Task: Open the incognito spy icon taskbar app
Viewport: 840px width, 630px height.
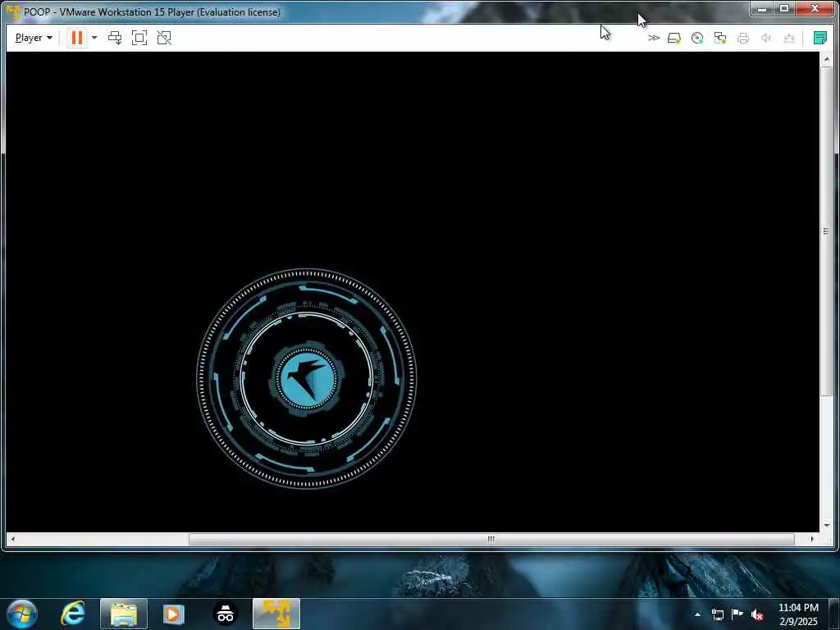Action: (225, 614)
